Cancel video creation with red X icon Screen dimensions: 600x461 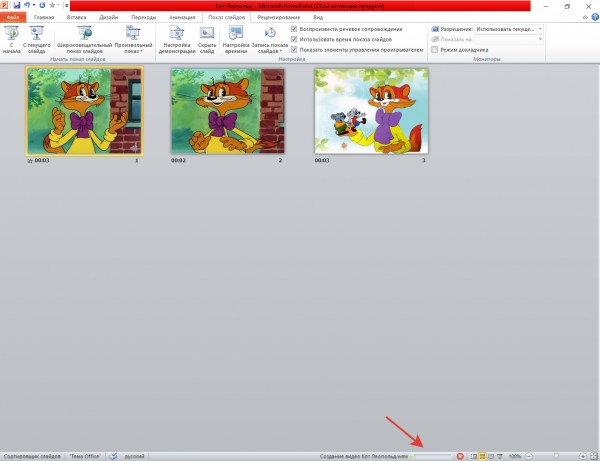pyautogui.click(x=460, y=456)
